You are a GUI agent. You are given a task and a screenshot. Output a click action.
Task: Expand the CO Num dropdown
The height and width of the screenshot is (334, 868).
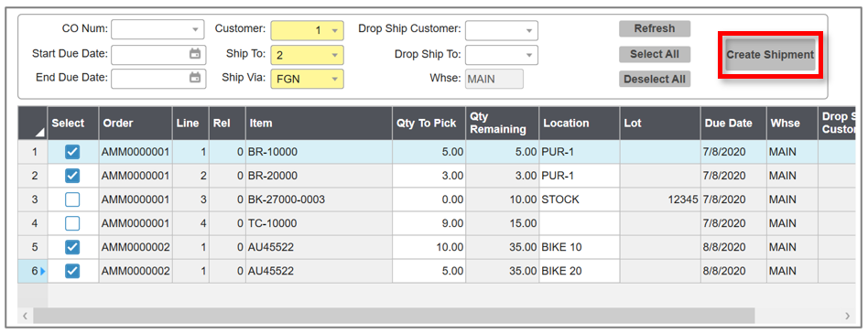click(195, 30)
